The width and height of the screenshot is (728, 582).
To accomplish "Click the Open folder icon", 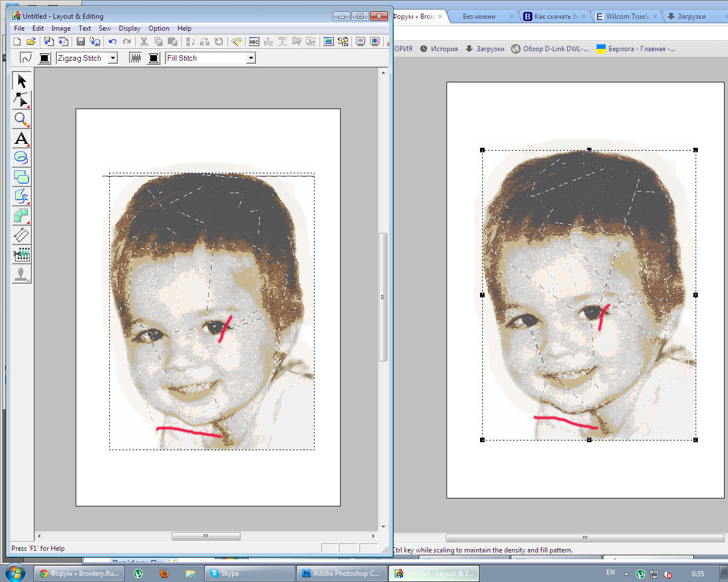I will [31, 41].
